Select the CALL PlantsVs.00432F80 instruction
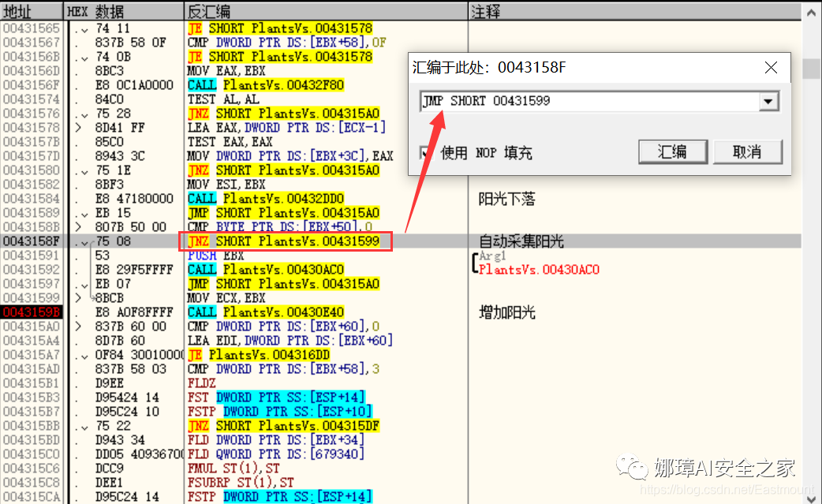 [266, 85]
